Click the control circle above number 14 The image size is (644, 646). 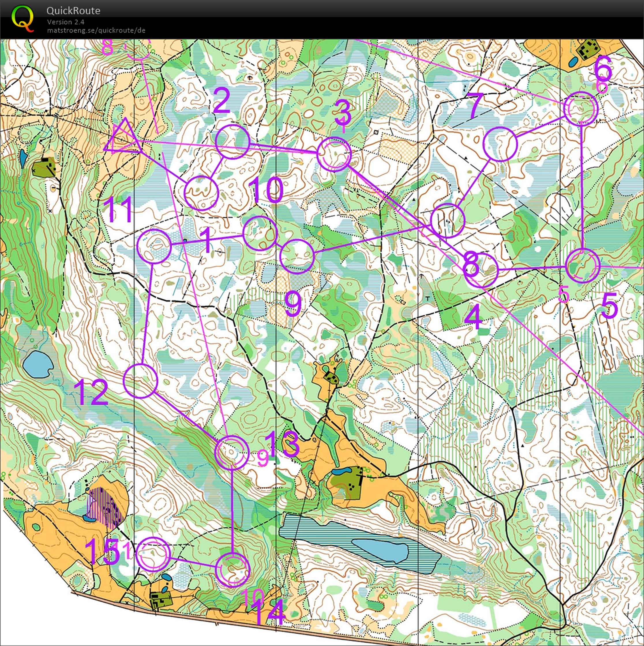click(x=233, y=570)
